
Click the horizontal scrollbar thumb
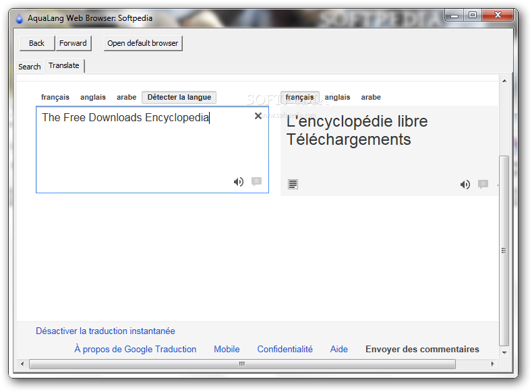tap(242, 364)
